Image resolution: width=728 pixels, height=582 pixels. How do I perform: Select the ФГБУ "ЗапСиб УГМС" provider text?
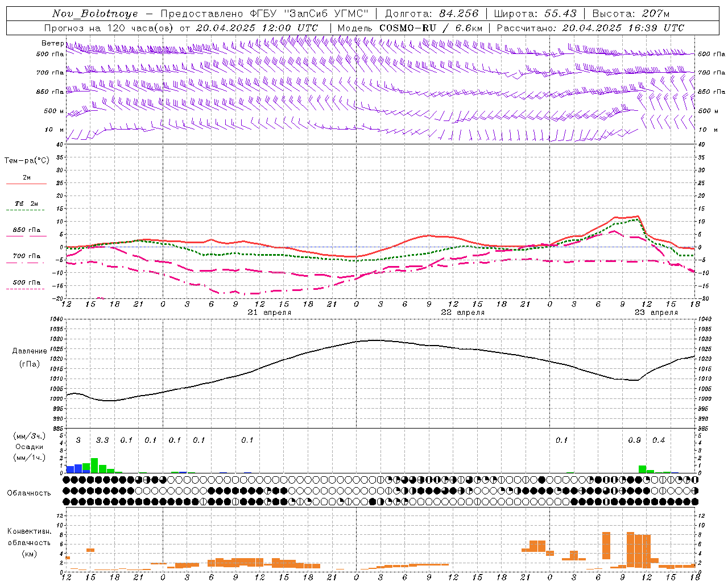point(309,14)
